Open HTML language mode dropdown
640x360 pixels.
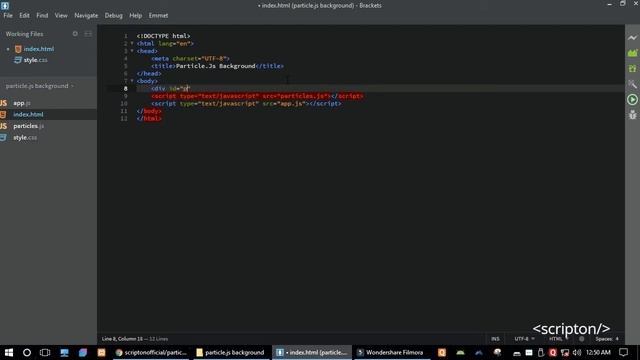558,339
